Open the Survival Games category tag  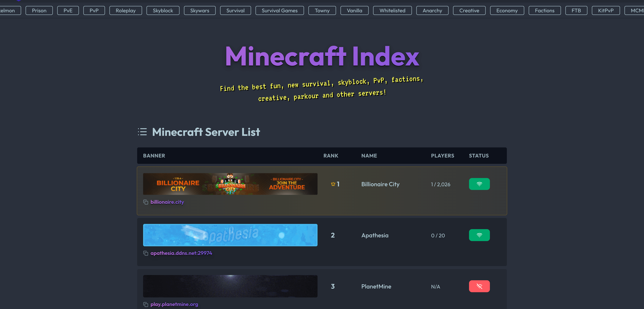click(280, 10)
